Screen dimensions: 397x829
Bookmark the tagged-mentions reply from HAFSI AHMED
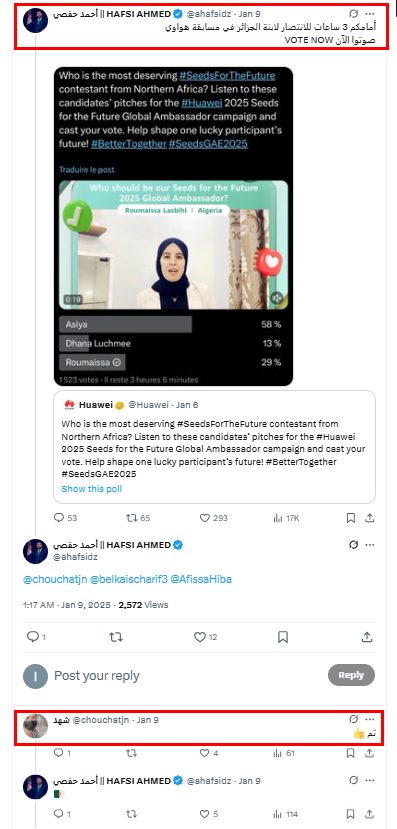point(283,637)
